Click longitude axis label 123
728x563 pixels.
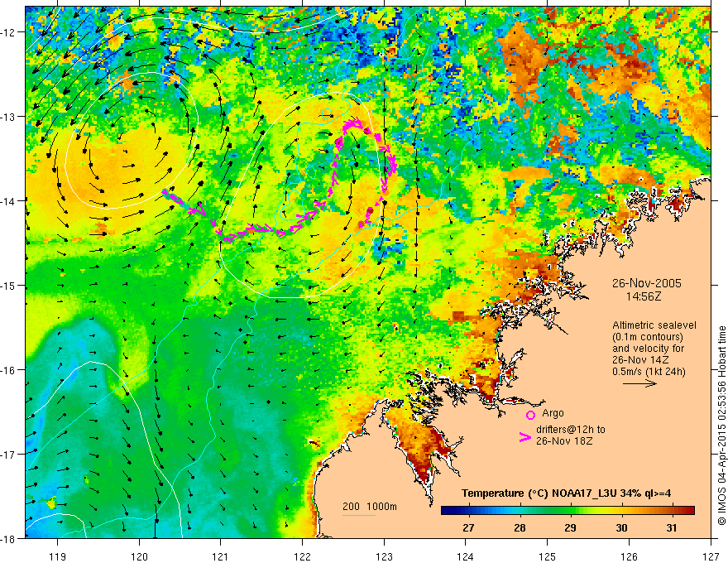tap(384, 556)
